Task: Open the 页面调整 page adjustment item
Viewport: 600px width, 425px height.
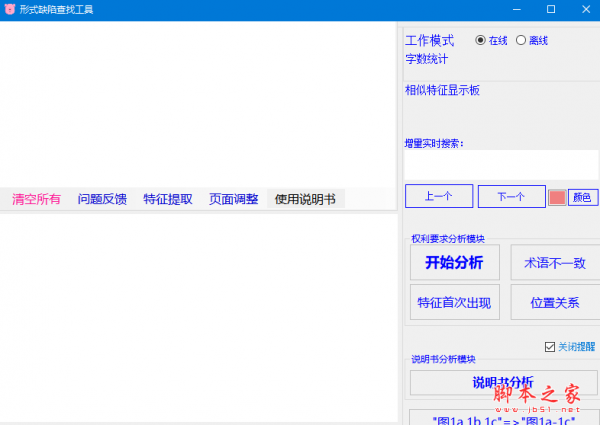Action: (x=233, y=199)
